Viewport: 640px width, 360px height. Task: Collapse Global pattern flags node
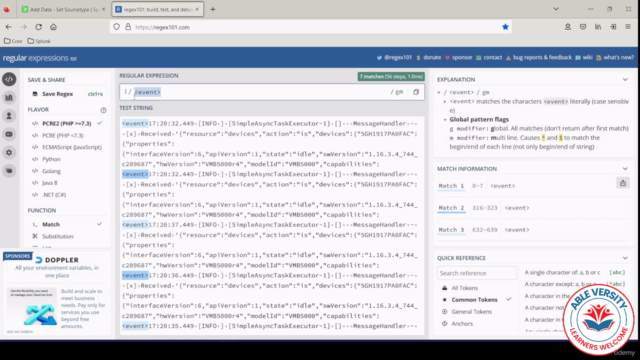point(445,120)
